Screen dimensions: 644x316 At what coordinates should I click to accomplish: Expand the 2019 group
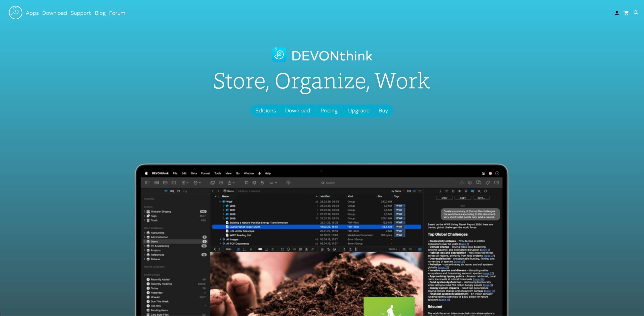click(x=224, y=219)
